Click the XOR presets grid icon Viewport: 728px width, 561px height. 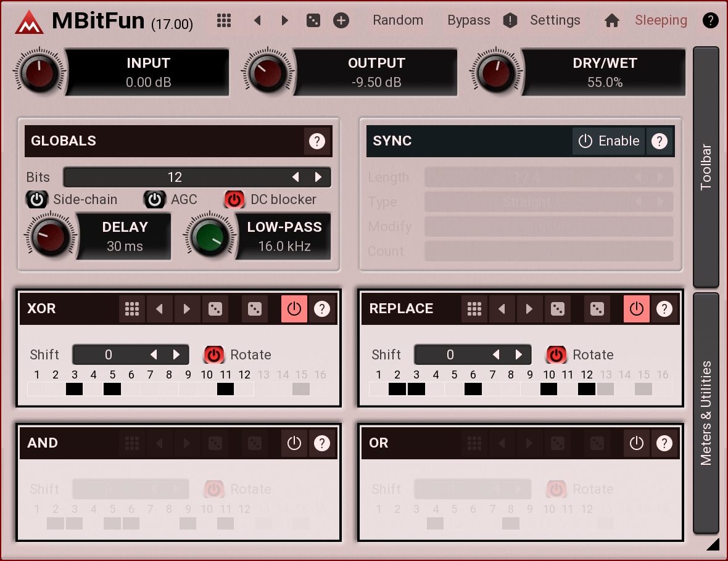coord(132,309)
